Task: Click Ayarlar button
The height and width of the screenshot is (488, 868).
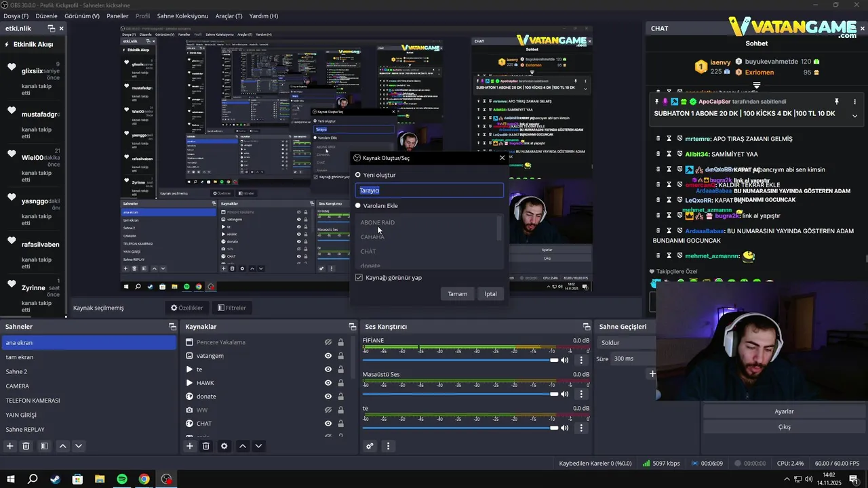Action: 784,411
